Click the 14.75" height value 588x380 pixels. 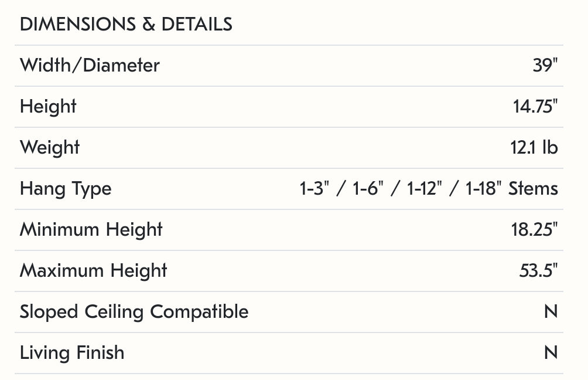click(x=535, y=106)
